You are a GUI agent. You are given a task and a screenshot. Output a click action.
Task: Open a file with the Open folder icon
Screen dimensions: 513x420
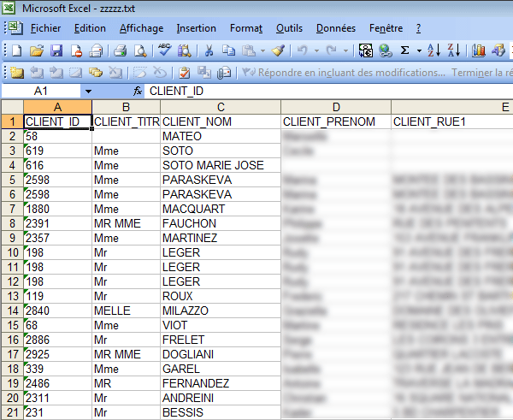[x=37, y=50]
